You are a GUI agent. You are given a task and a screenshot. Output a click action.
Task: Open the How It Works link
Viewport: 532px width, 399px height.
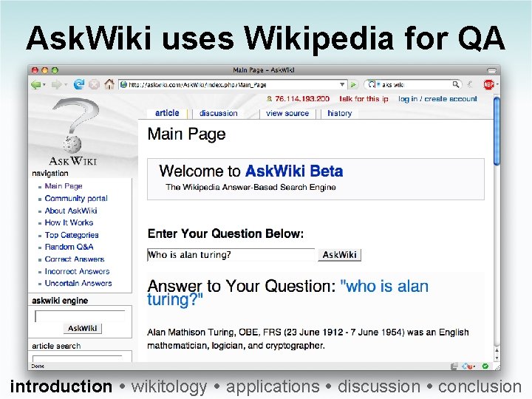click(x=69, y=222)
